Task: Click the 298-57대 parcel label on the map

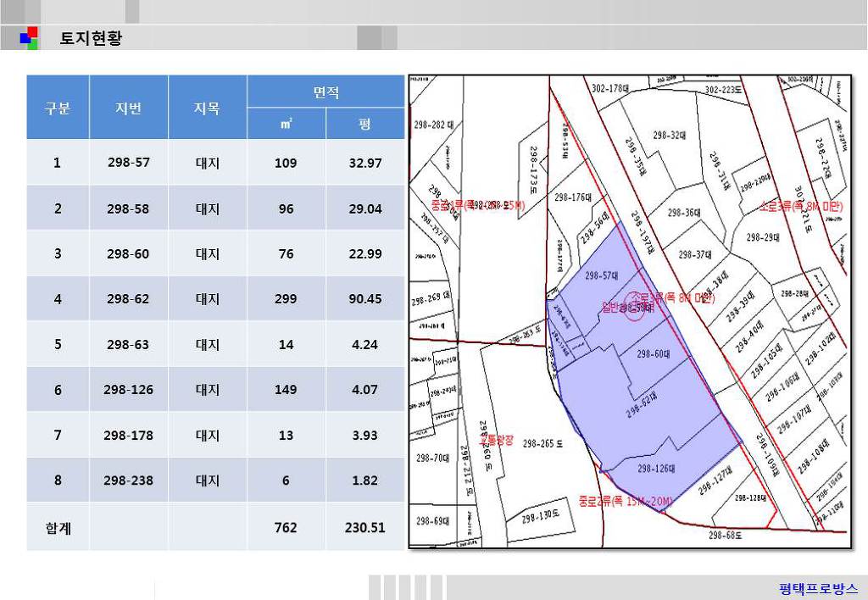Action: 602,275
